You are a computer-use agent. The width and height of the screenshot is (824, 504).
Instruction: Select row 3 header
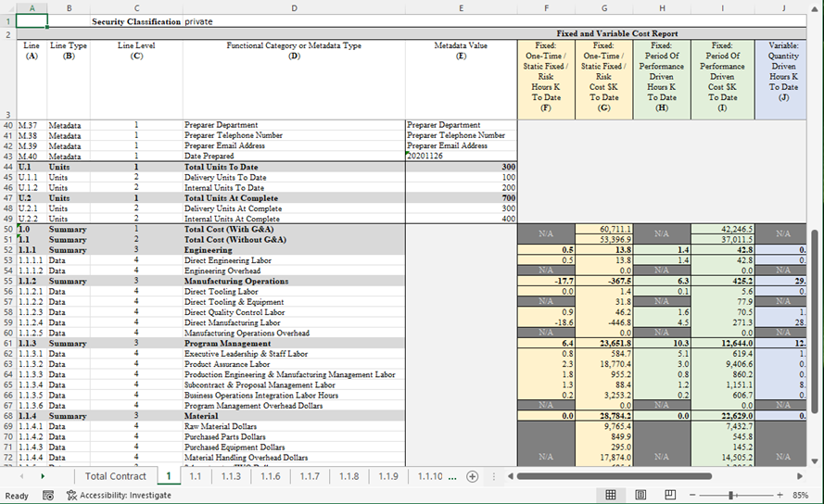pyautogui.click(x=8, y=80)
